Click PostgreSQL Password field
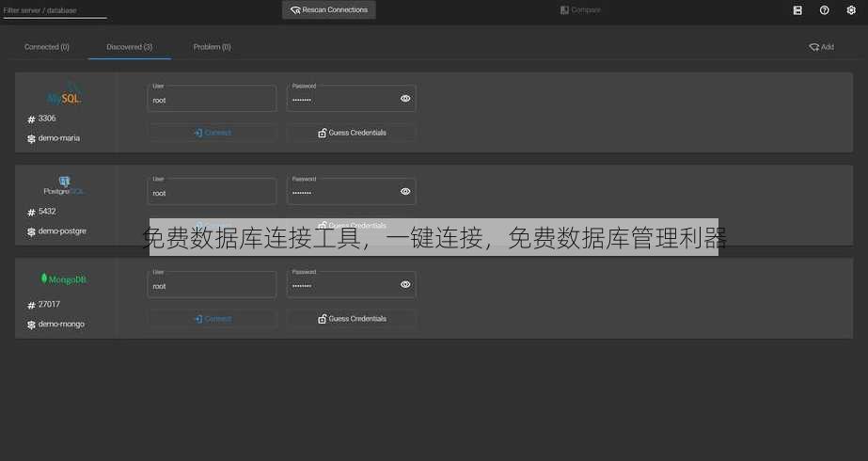 [x=352, y=192]
